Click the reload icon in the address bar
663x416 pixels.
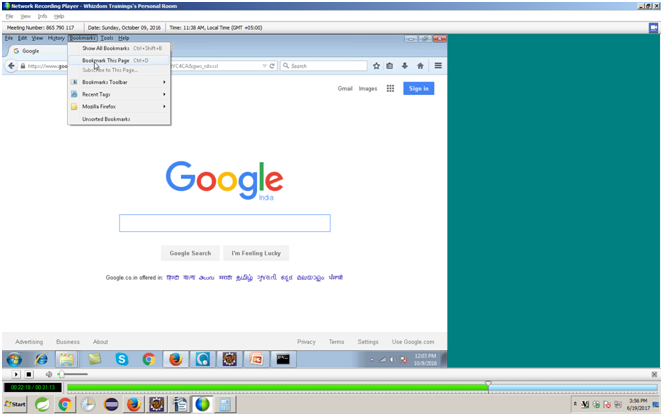[272, 66]
